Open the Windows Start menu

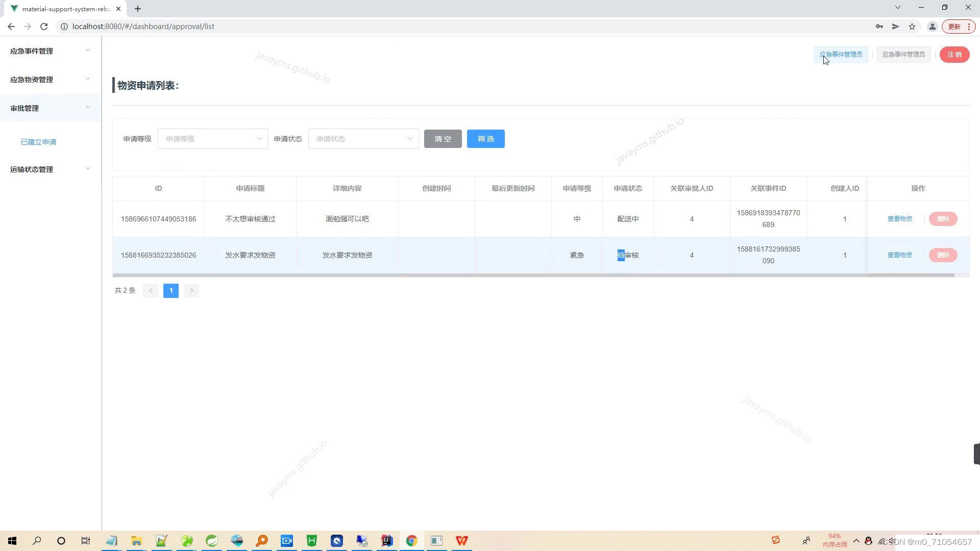(12, 541)
